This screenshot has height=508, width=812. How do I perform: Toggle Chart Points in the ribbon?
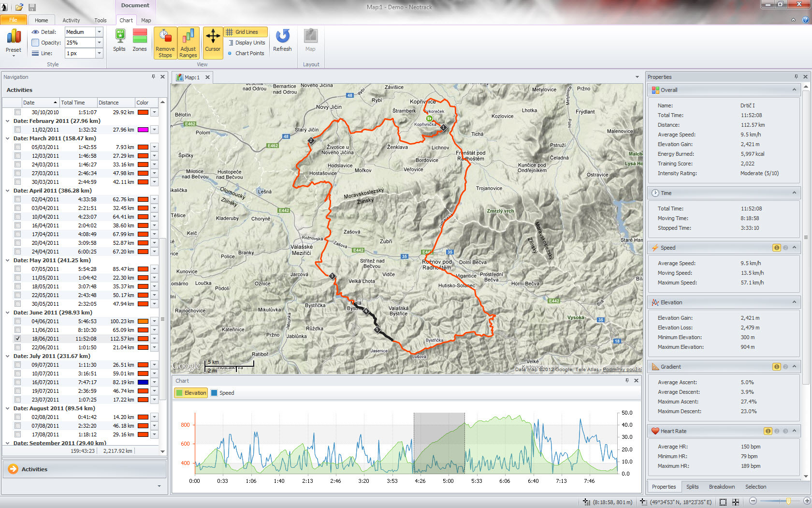pos(246,53)
